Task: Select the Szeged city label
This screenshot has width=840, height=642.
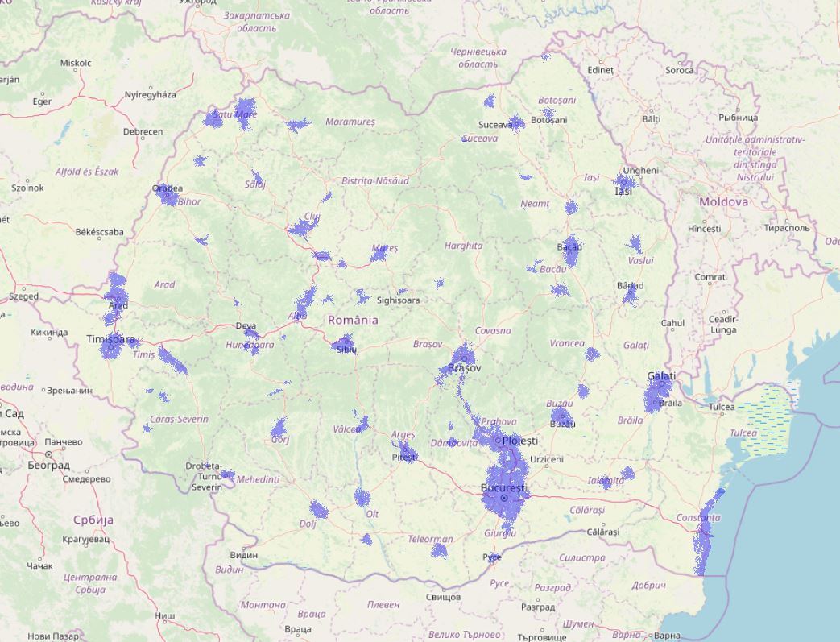Action: (23, 296)
